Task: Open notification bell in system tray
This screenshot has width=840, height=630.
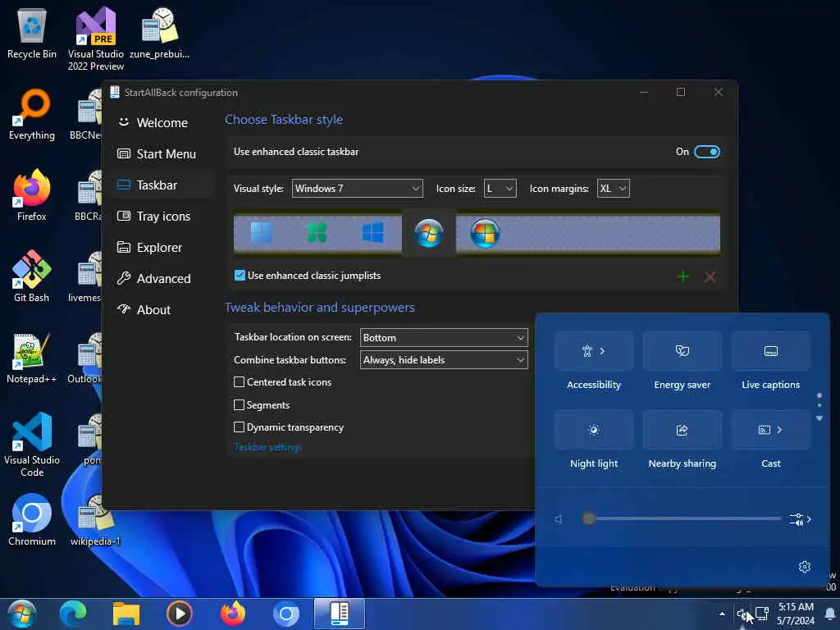Action: [x=830, y=614]
